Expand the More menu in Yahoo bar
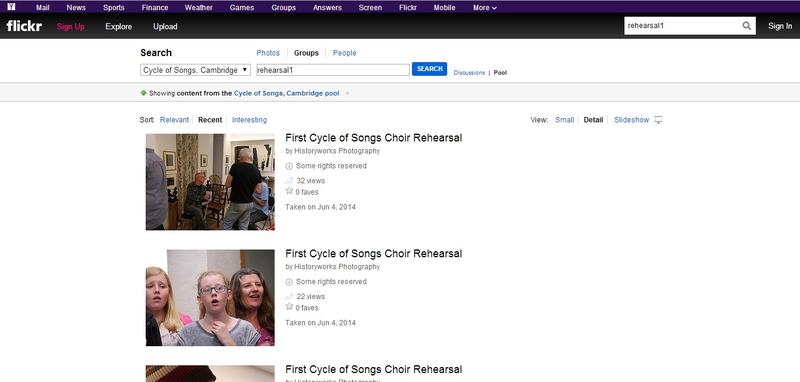The height and width of the screenshot is (382, 800). pos(484,8)
